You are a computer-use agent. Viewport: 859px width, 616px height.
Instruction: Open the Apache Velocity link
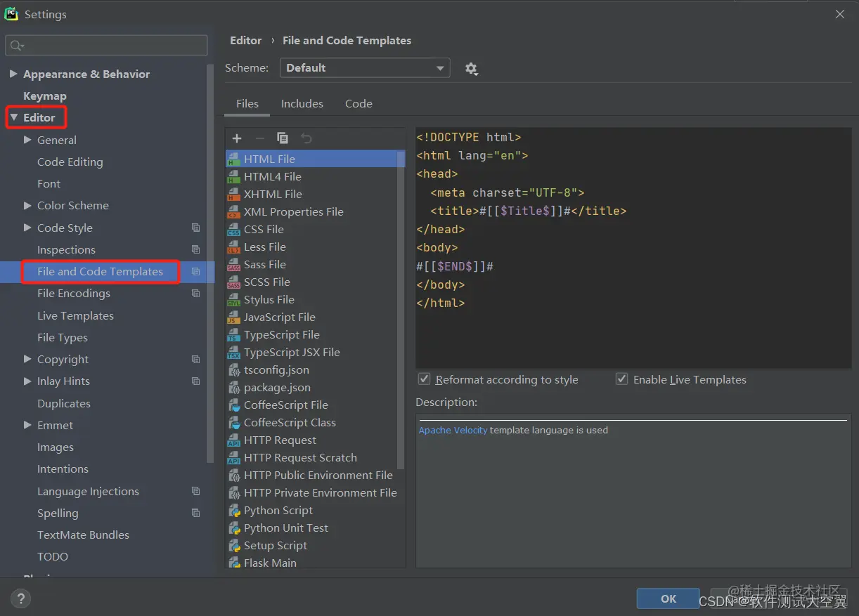pyautogui.click(x=453, y=430)
